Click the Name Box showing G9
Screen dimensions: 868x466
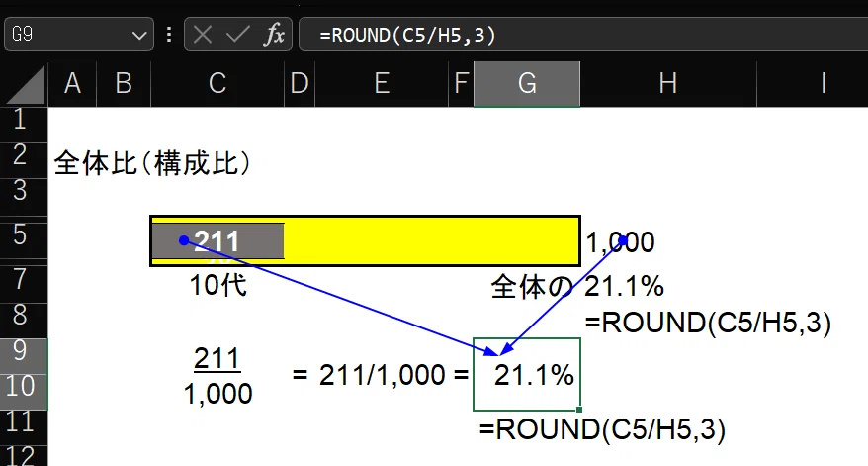pyautogui.click(x=79, y=35)
